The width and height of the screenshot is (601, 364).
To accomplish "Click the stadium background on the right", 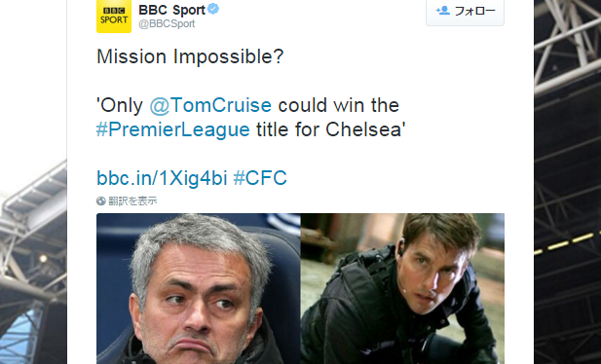I will point(567,182).
